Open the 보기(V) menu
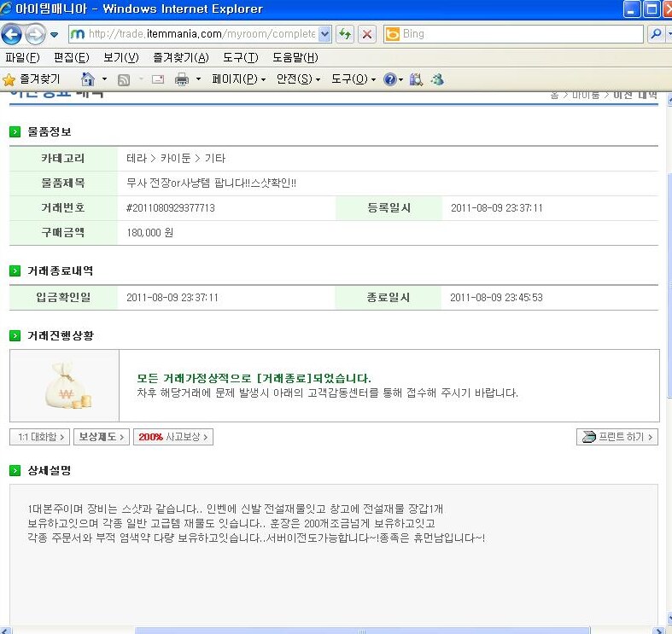Image resolution: width=672 pixels, height=634 pixels. (120, 57)
